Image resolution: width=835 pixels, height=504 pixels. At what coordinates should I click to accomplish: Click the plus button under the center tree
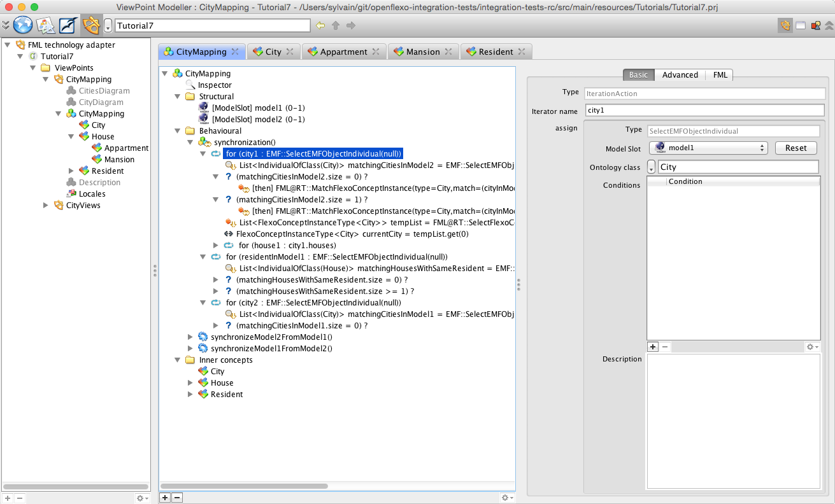pyautogui.click(x=165, y=498)
